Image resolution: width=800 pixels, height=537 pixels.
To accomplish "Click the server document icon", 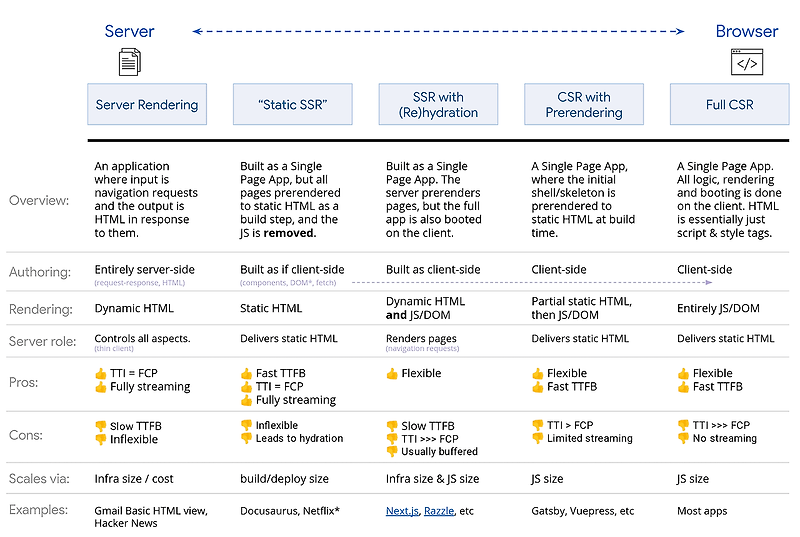I will click(130, 63).
